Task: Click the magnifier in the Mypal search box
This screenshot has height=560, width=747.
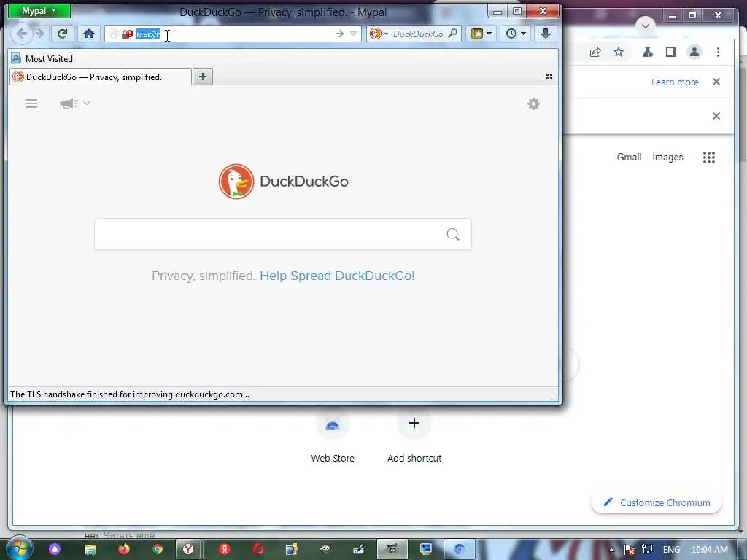Action: tap(453, 34)
